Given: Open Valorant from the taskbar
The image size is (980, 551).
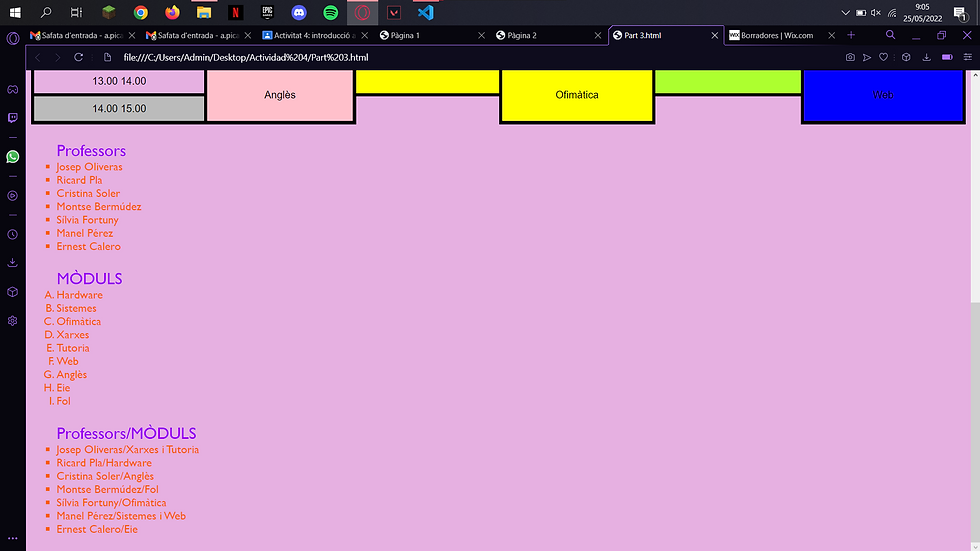Looking at the screenshot, I should pyautogui.click(x=394, y=12).
